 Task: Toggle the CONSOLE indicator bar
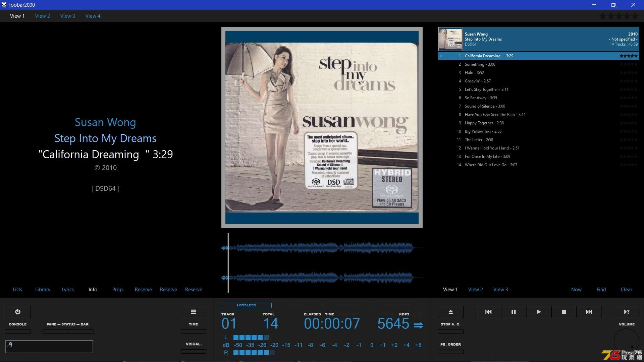[x=18, y=331]
